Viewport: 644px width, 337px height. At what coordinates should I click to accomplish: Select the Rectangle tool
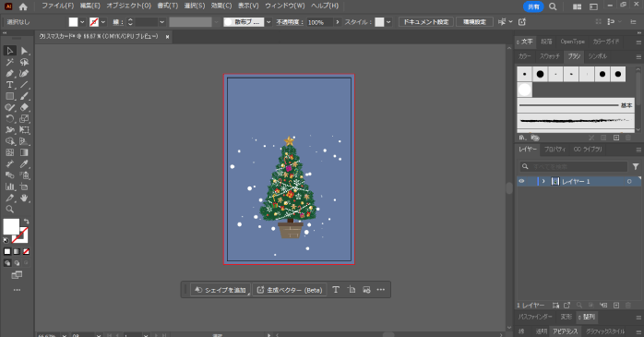point(10,96)
